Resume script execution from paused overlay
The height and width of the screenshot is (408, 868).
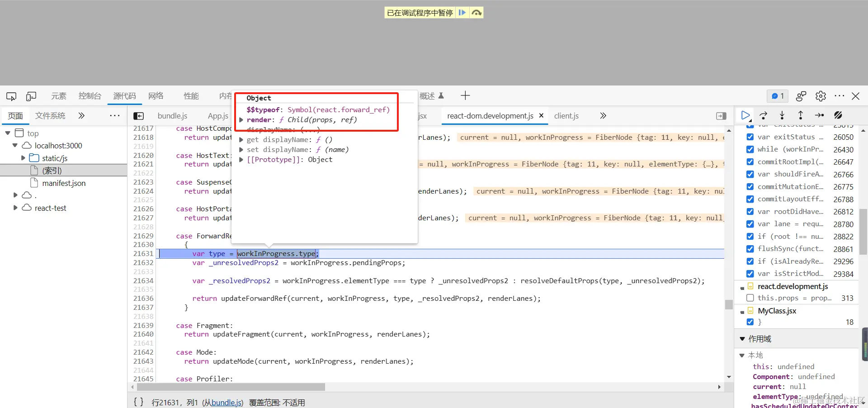point(462,13)
